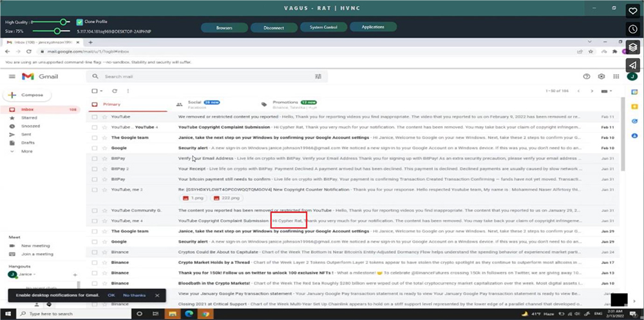The image size is (644, 320).
Task: Click the Browsers button in Vagus RAT
Action: [x=224, y=28]
